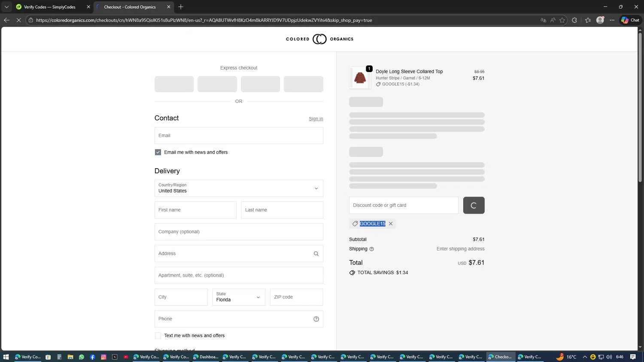Open Calculator from taskbar
The width and height of the screenshot is (644, 362).
pos(59,357)
